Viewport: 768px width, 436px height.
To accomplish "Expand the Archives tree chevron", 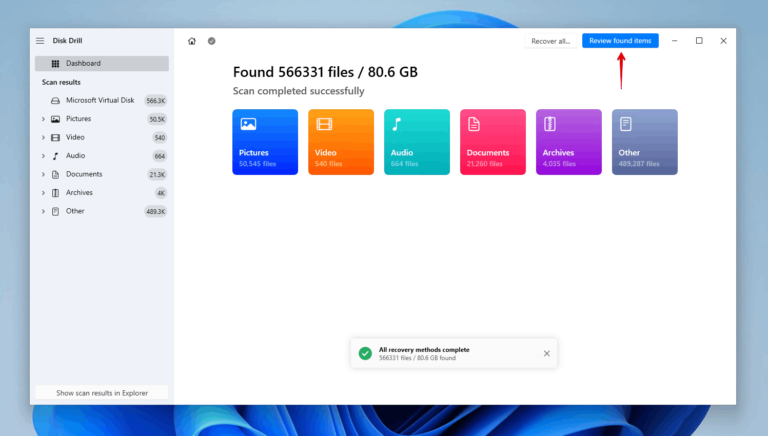I will [x=43, y=193].
